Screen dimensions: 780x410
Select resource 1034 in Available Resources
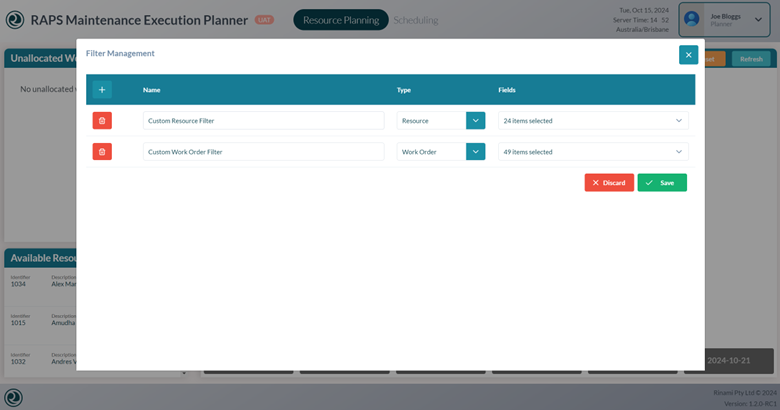tap(40, 283)
